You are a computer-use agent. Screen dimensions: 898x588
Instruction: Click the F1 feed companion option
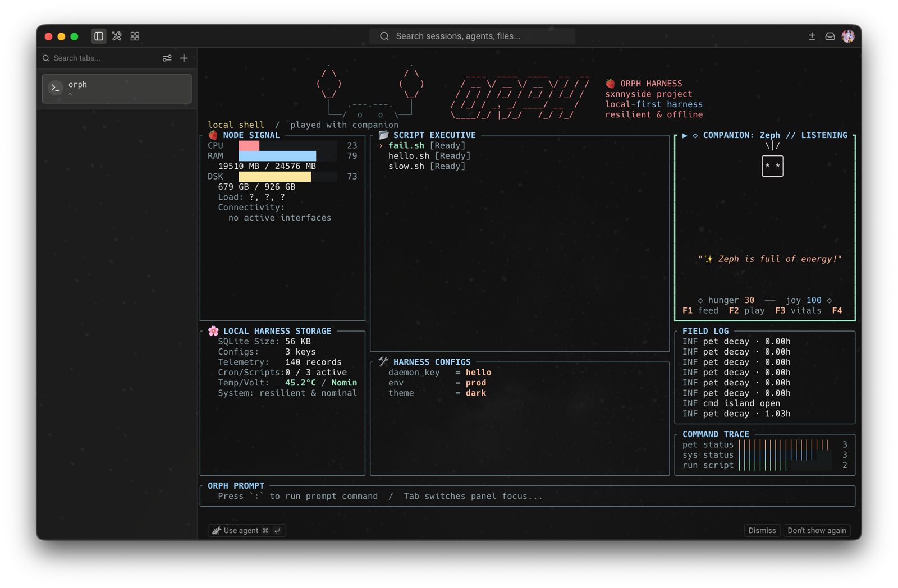700,310
